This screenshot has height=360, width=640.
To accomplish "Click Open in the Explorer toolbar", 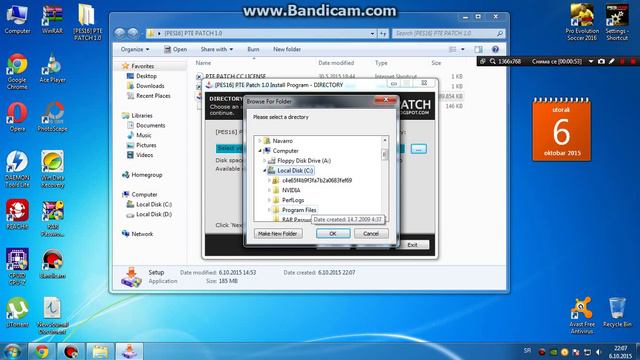I will point(176,49).
